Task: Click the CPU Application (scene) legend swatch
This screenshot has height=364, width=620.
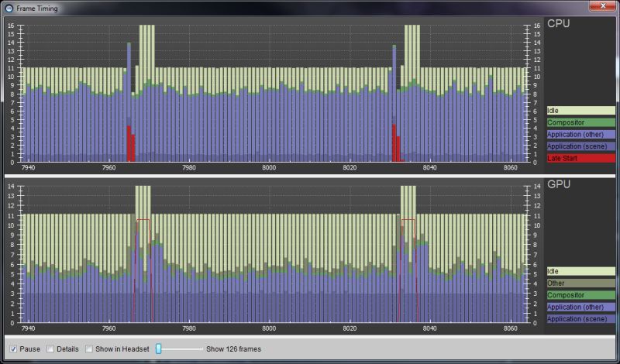Action: coord(580,146)
